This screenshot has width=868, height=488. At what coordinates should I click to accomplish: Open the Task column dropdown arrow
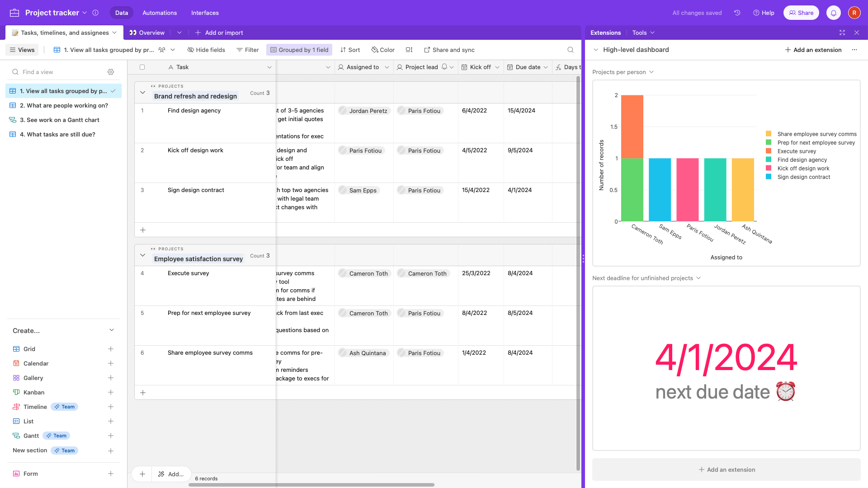(x=269, y=67)
